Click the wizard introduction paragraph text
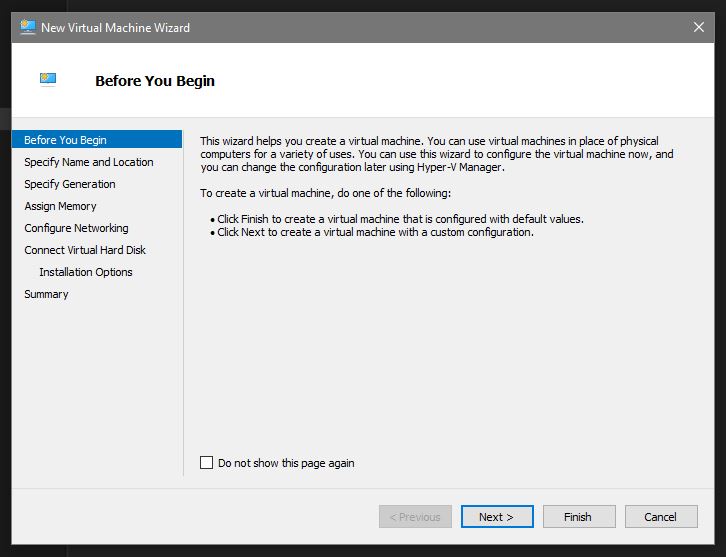Viewport: 726px width, 557px height. pyautogui.click(x=430, y=154)
